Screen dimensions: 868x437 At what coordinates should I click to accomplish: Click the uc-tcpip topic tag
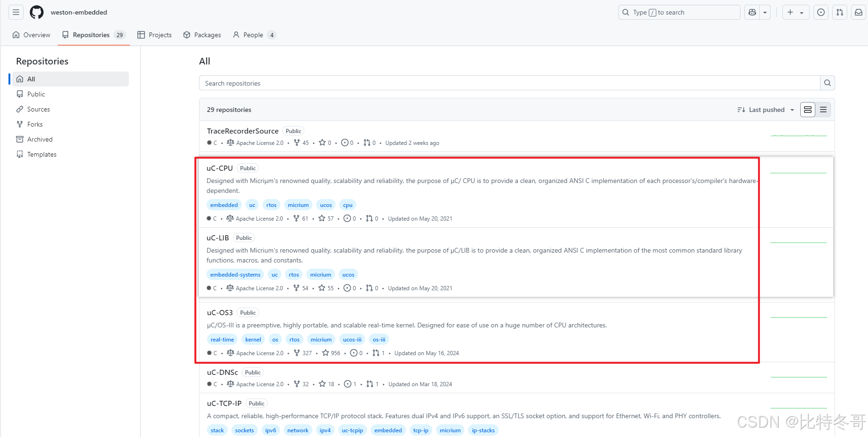pos(352,430)
